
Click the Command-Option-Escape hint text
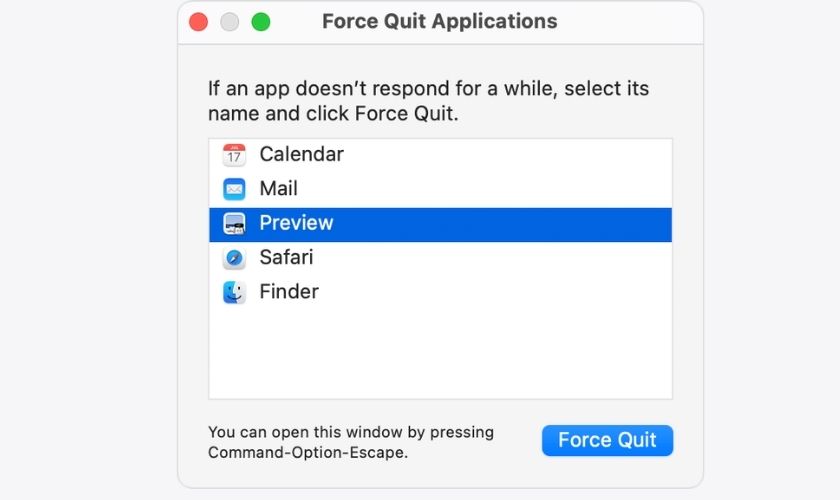308,452
